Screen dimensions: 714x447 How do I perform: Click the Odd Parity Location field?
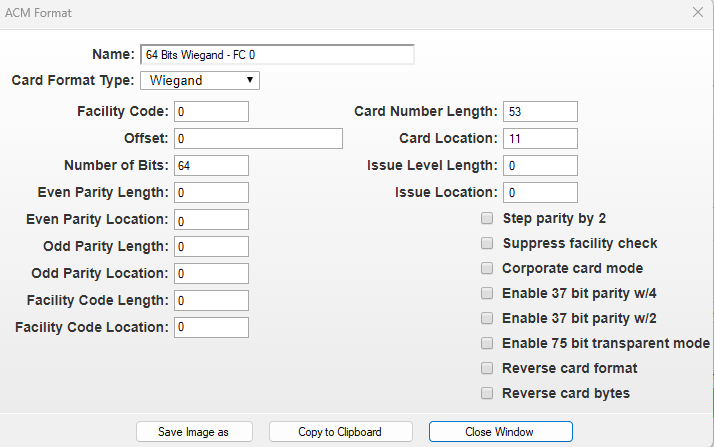[211, 274]
